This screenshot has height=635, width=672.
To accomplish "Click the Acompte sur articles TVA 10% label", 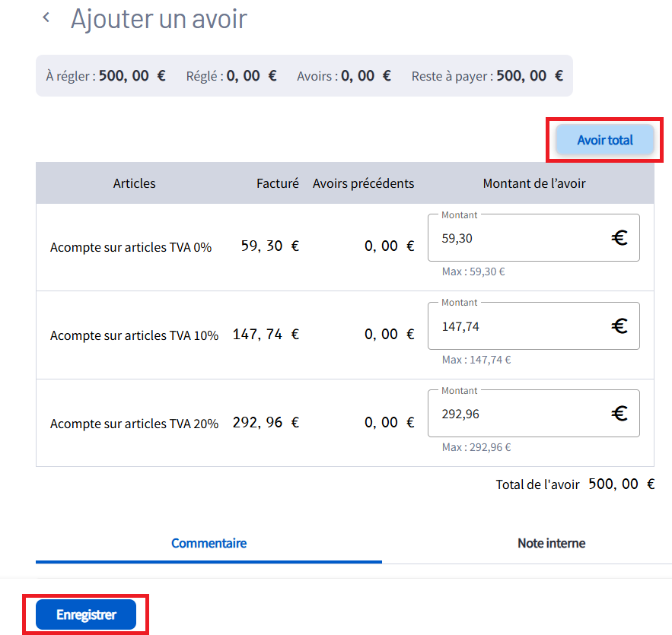I will [134, 335].
